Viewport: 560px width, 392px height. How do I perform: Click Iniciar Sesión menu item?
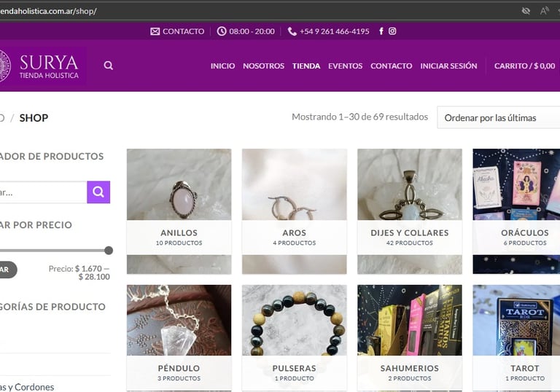pos(448,66)
